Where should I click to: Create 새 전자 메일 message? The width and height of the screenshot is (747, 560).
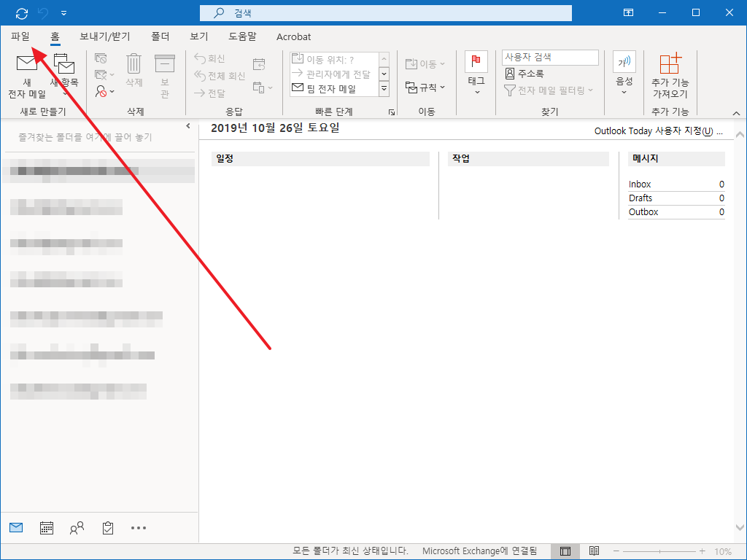(x=27, y=76)
